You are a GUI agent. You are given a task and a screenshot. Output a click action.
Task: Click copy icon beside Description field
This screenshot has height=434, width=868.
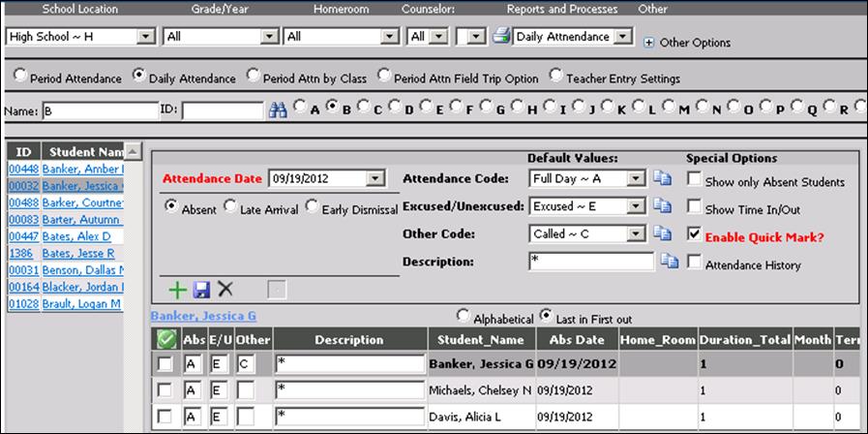point(670,261)
